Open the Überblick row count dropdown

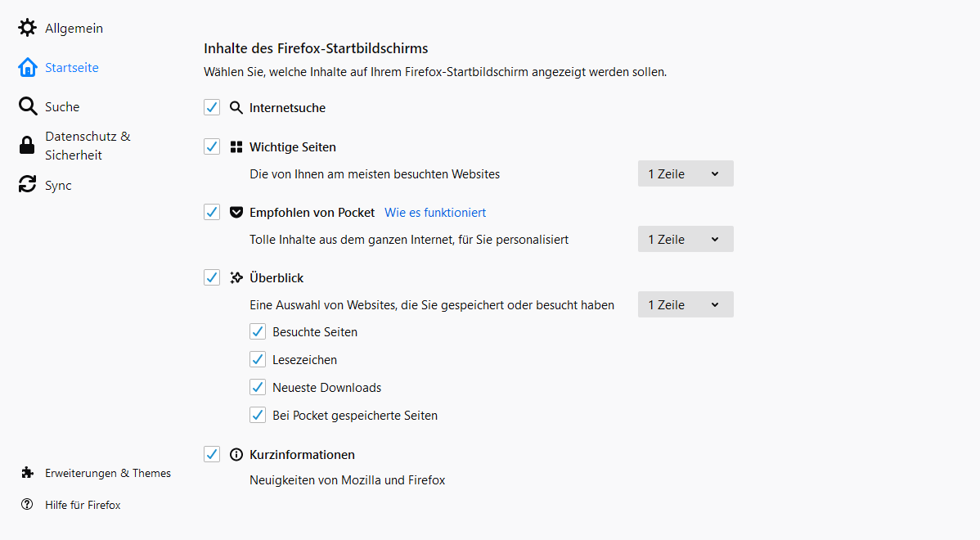point(686,304)
